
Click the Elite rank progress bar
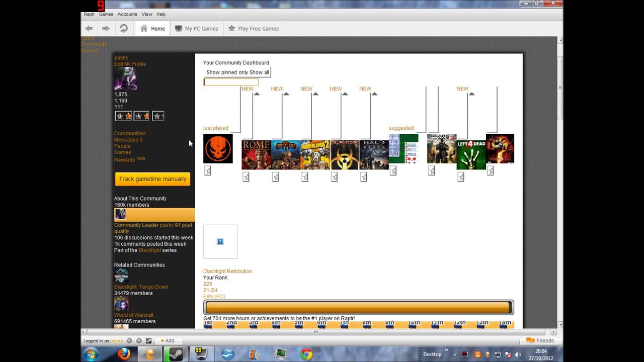[x=358, y=307]
